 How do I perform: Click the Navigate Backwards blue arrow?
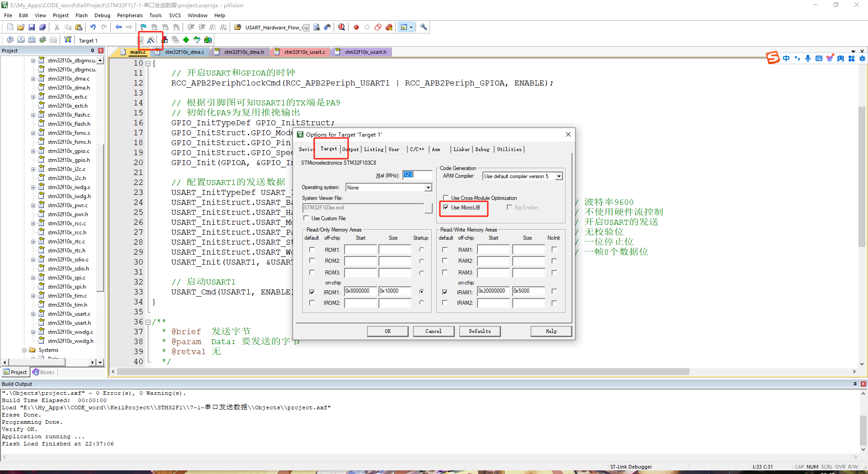[x=118, y=27]
